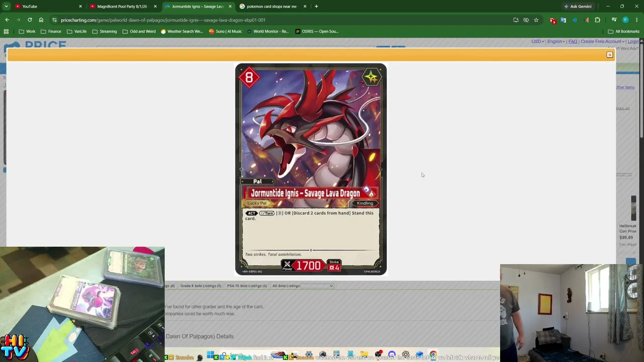View site information for pricecharting.com
Screen dimensions: 644x362
(54, 20)
